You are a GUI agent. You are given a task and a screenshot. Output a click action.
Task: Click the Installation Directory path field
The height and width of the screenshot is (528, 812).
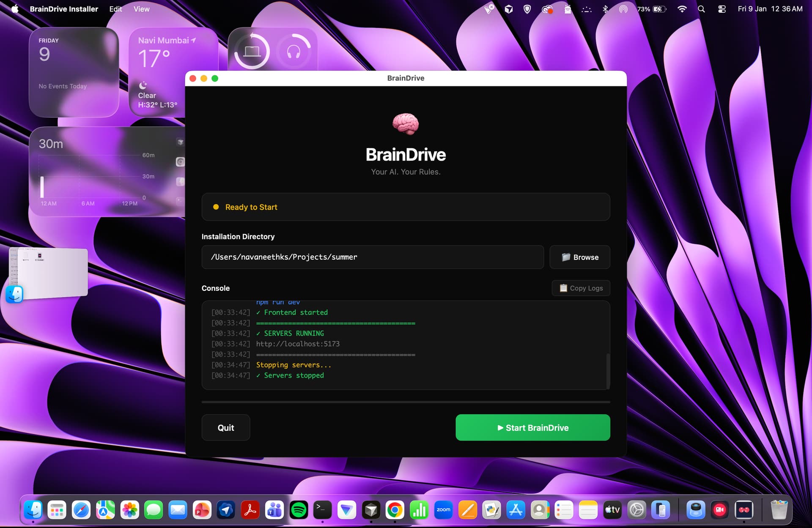[x=372, y=257]
